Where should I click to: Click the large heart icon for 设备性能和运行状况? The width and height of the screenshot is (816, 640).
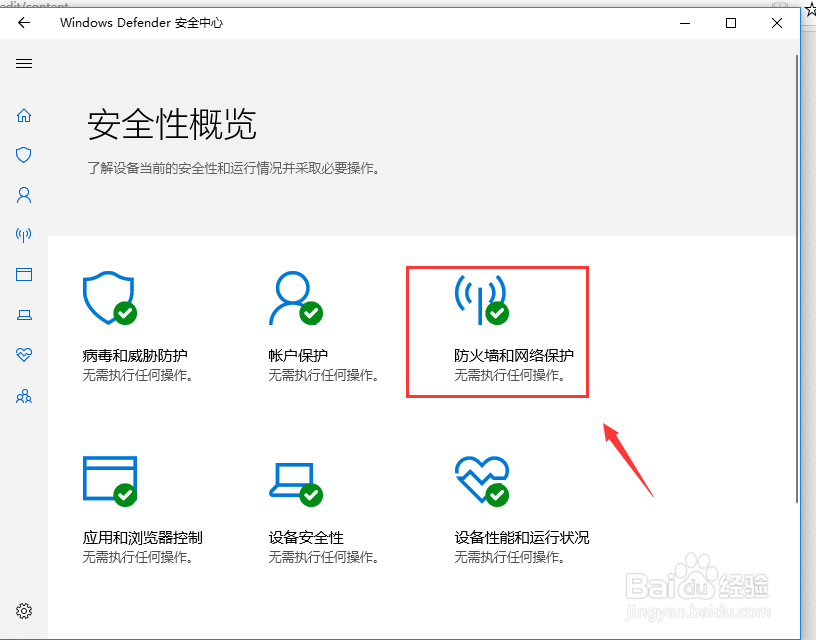pyautogui.click(x=482, y=481)
